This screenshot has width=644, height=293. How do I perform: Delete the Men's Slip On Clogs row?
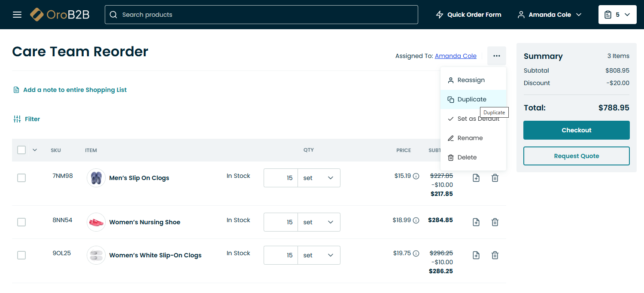click(x=495, y=178)
